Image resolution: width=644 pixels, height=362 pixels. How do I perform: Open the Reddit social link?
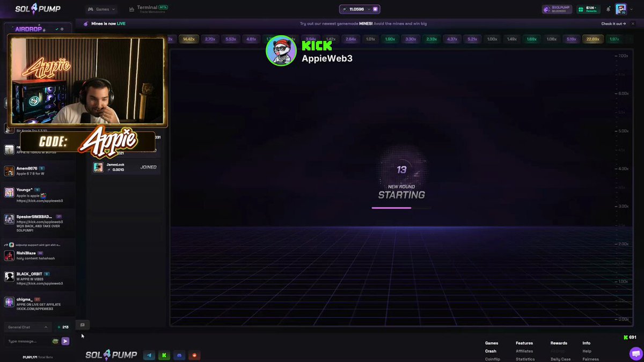point(195,355)
